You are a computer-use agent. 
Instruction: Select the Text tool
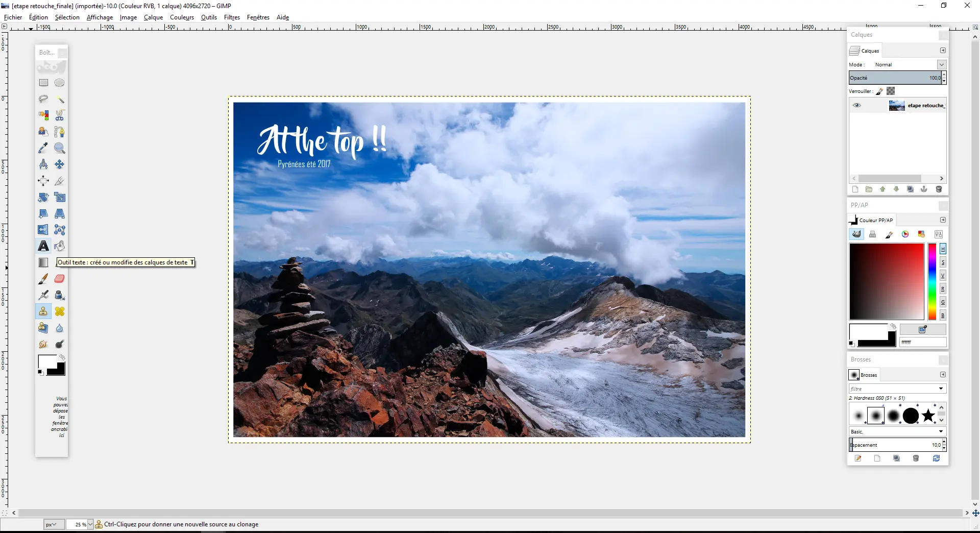pos(43,246)
